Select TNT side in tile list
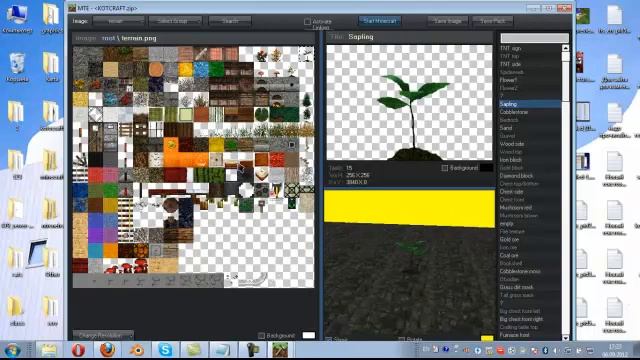The height and width of the screenshot is (360, 640). [530, 64]
